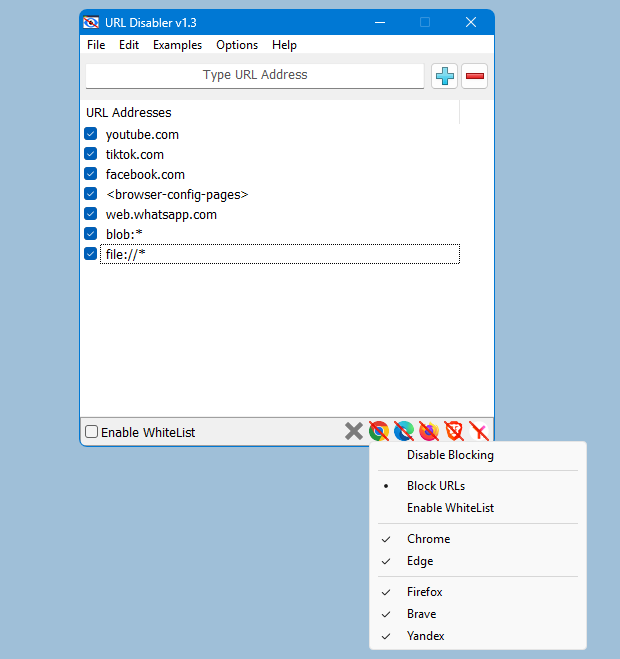The width and height of the screenshot is (620, 659).
Task: Click the crossed-out Edge icon
Action: tap(404, 431)
